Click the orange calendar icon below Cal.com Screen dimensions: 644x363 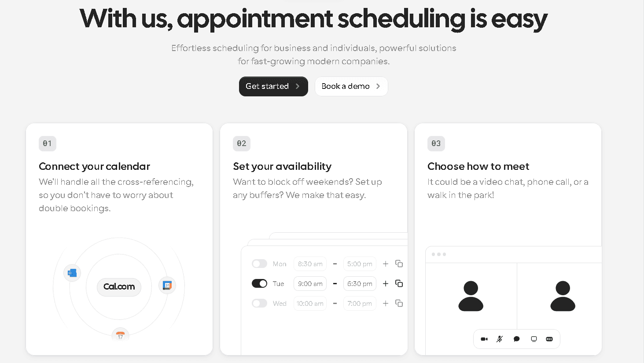120,335
